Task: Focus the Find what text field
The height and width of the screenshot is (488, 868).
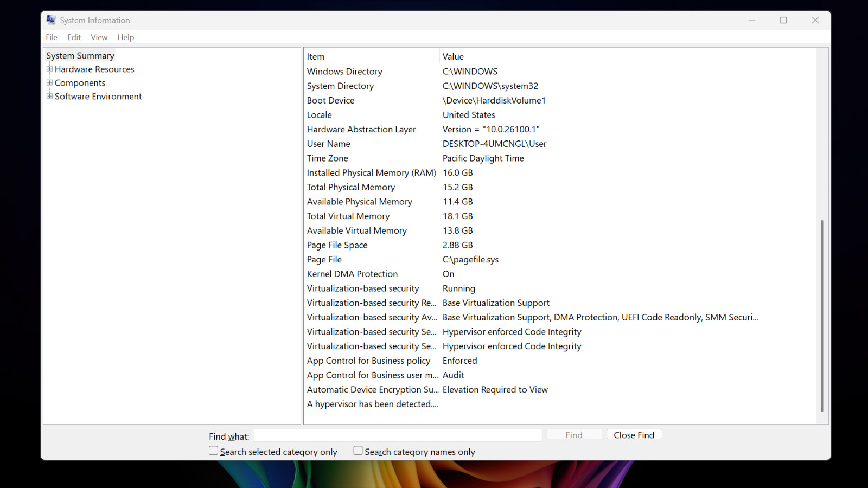Action: click(398, 435)
